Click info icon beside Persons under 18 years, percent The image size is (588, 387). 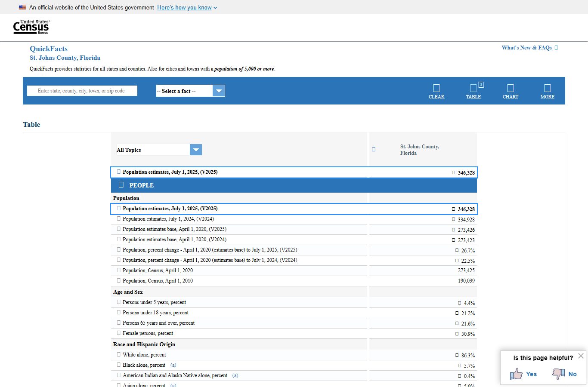(119, 312)
